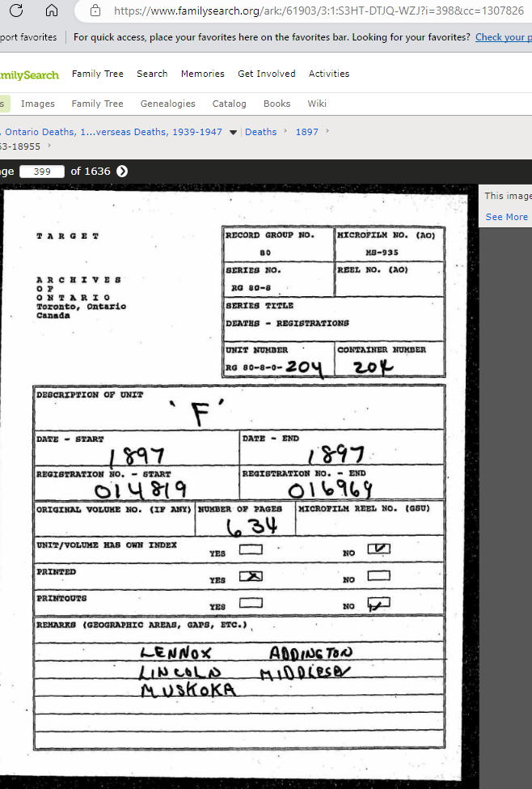
Task: Expand the collection breadcrumb dropdown arrow
Action: (233, 133)
